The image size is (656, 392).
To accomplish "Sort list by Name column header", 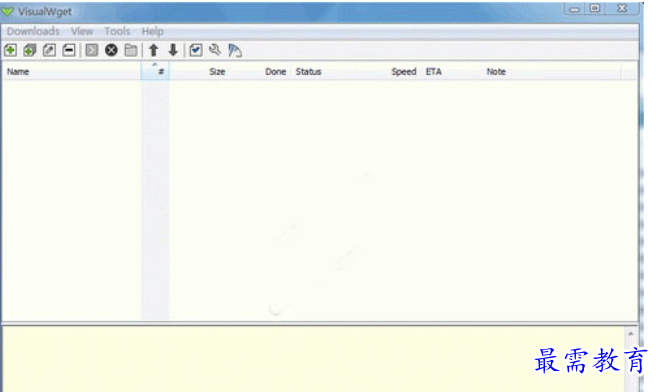I will (72, 72).
